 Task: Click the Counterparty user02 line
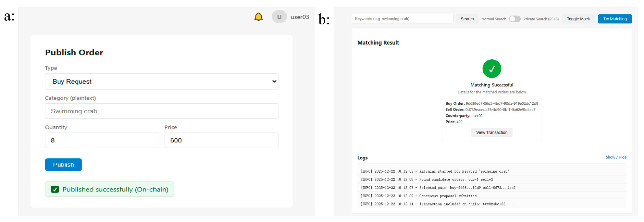pos(464,116)
